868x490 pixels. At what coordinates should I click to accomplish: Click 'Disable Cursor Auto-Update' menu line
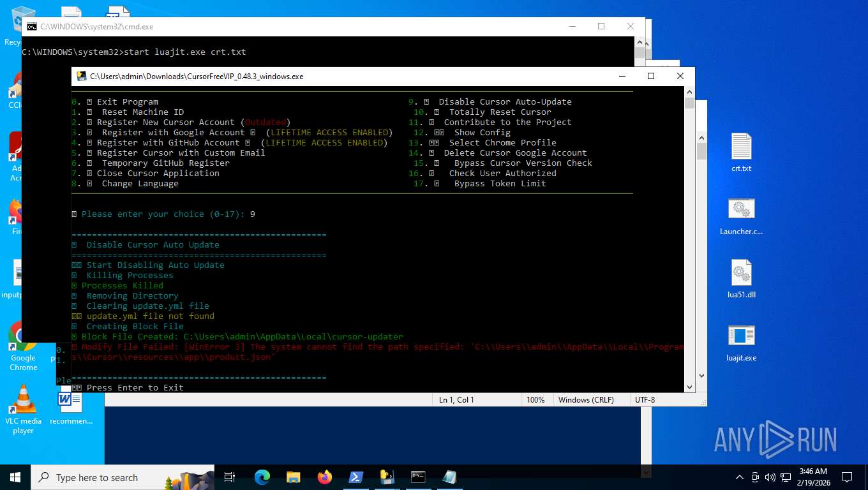tap(490, 102)
